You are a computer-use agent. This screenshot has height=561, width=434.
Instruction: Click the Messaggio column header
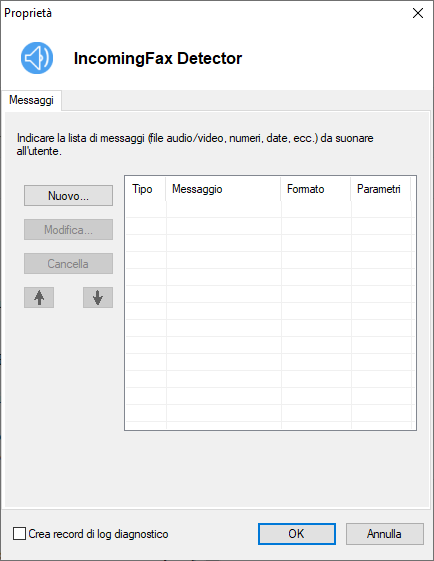pyautogui.click(x=223, y=189)
